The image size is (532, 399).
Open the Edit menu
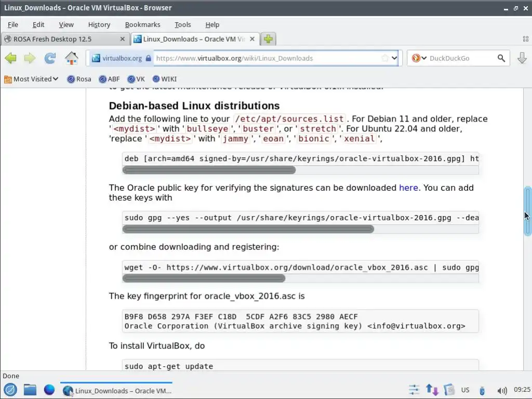38,24
